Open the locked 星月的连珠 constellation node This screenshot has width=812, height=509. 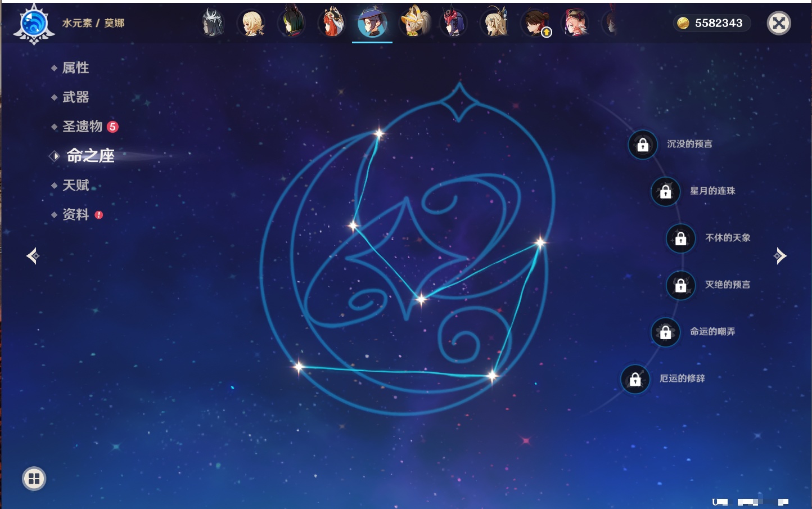pos(665,191)
